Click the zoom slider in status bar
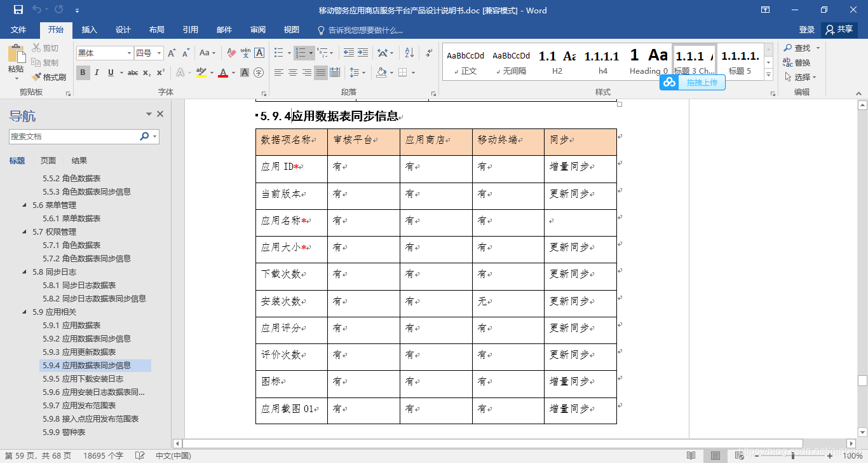This screenshot has width=868, height=463. coord(793,455)
